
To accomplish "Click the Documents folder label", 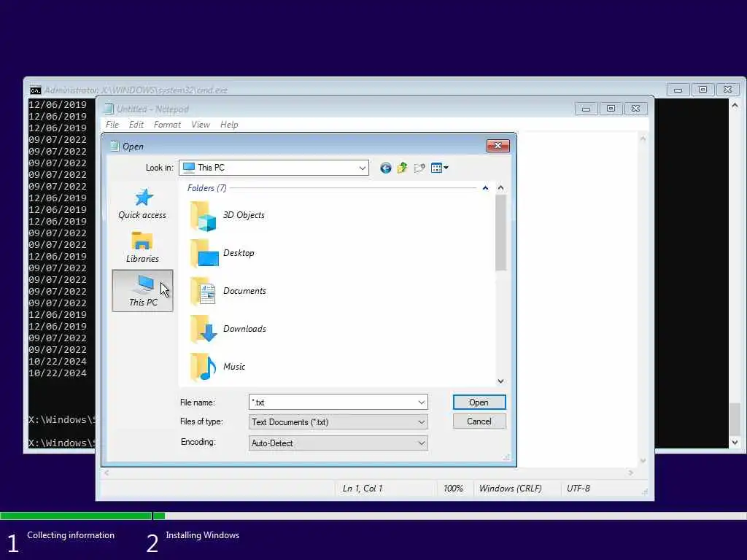I will [244, 291].
